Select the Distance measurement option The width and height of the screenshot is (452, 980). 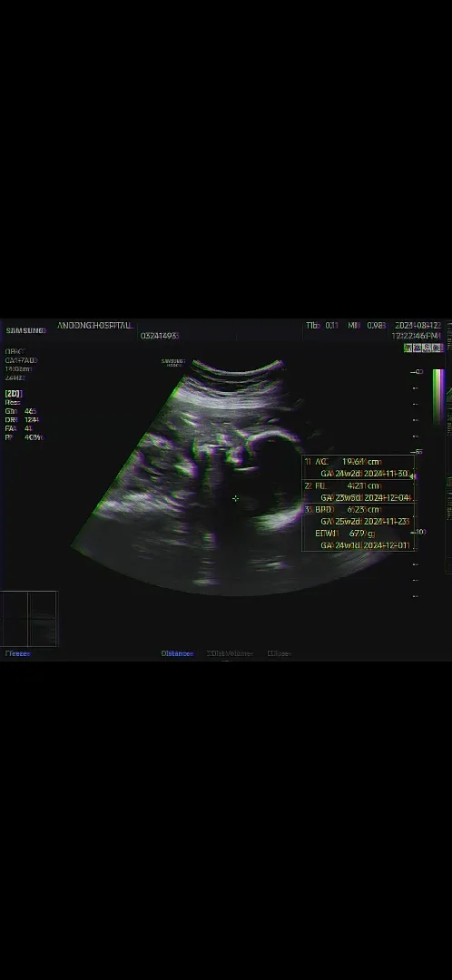point(178,653)
